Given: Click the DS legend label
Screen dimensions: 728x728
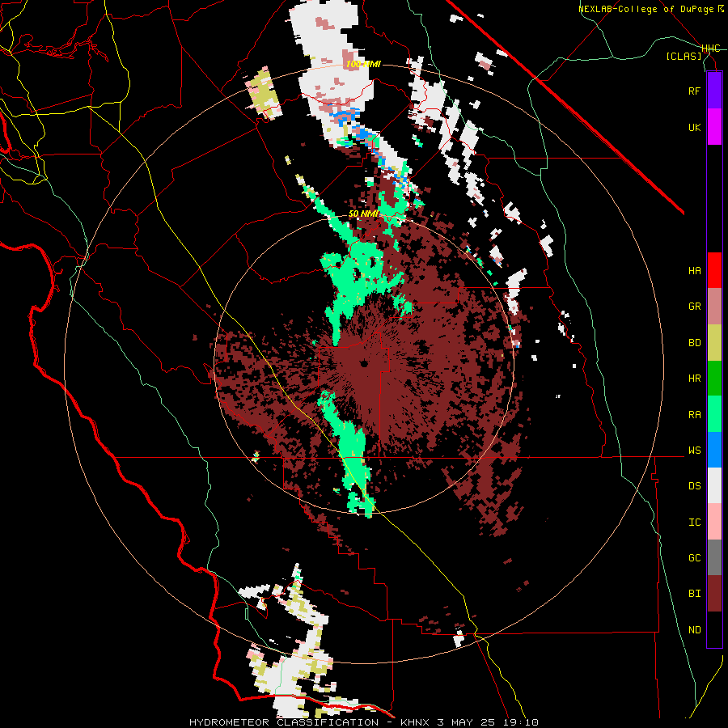Looking at the screenshot, I should pyautogui.click(x=694, y=486).
